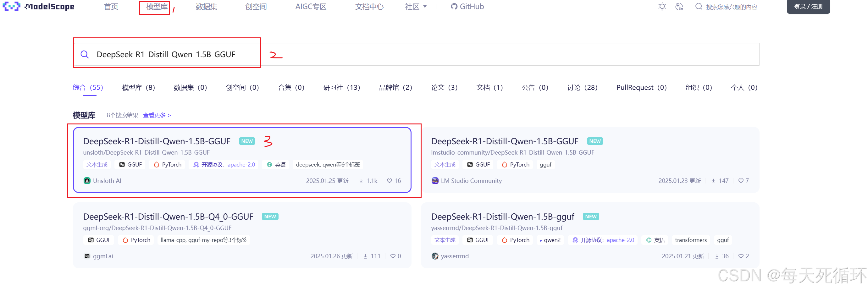Click 'Unsloth AI' author name
Image resolution: width=868 pixels, height=290 pixels.
[x=107, y=181]
